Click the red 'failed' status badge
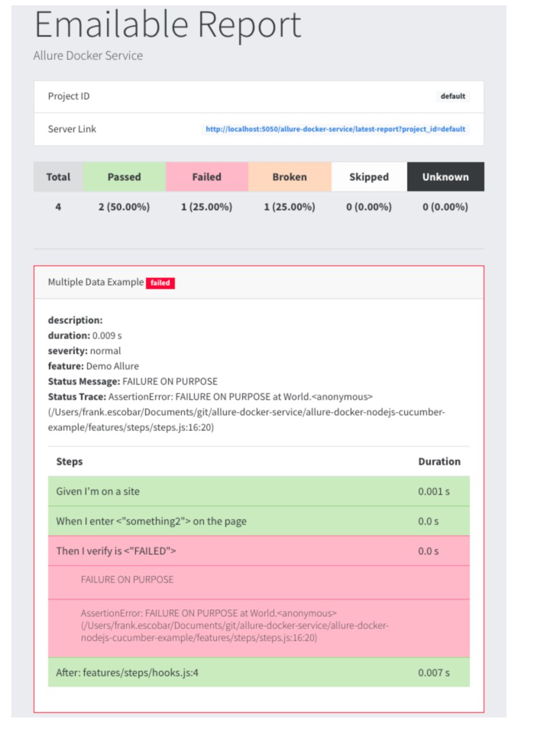The width and height of the screenshot is (560, 732). (160, 283)
